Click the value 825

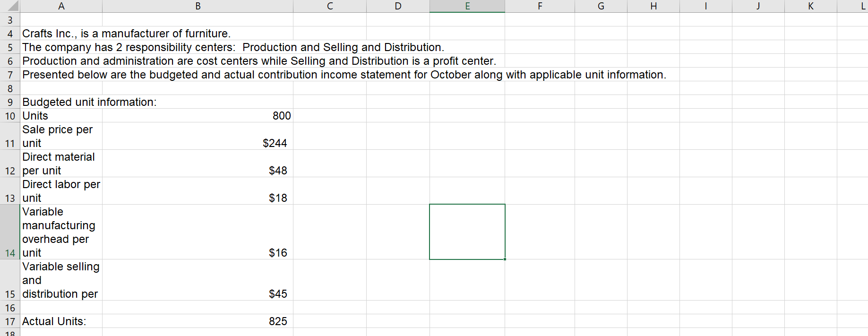(278, 321)
